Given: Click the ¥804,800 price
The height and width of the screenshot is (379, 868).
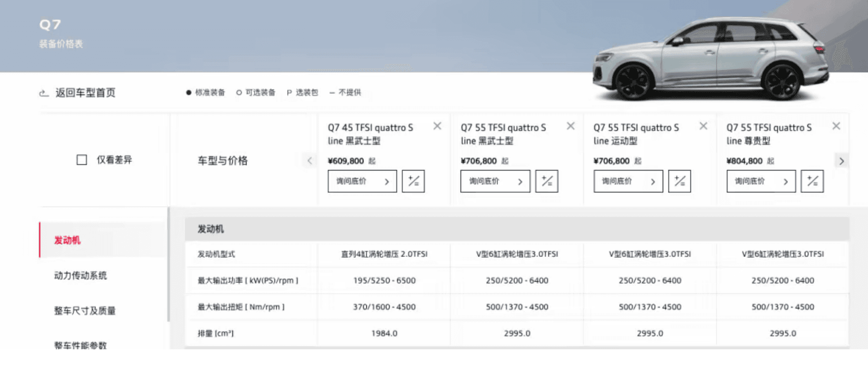Looking at the screenshot, I should 745,161.
